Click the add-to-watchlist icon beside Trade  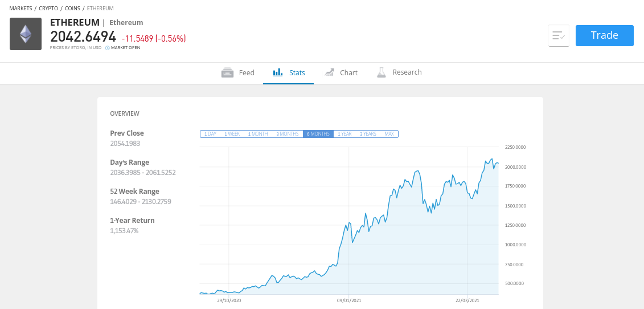pyautogui.click(x=559, y=35)
